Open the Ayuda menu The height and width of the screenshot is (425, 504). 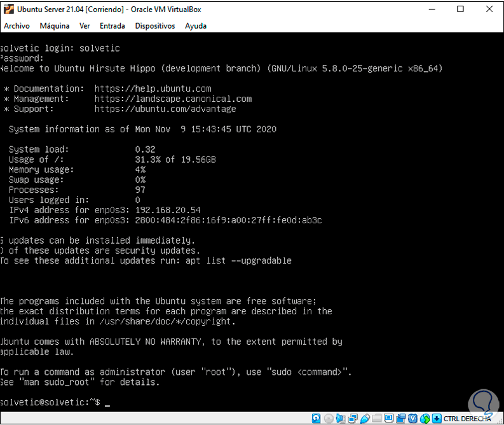point(195,25)
